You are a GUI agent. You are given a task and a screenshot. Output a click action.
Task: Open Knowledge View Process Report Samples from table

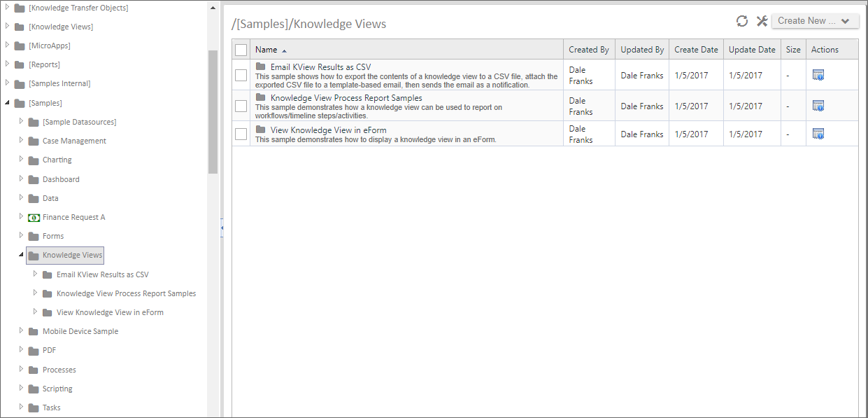[x=346, y=98]
